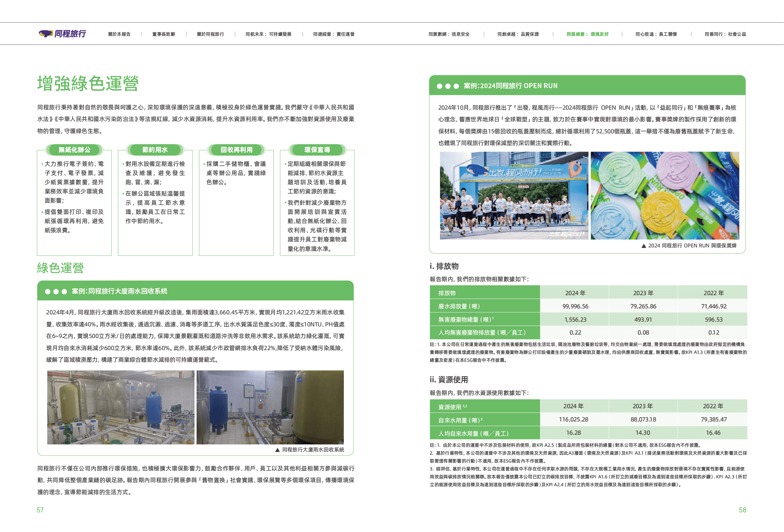Click the eco medals photo

coord(665,196)
